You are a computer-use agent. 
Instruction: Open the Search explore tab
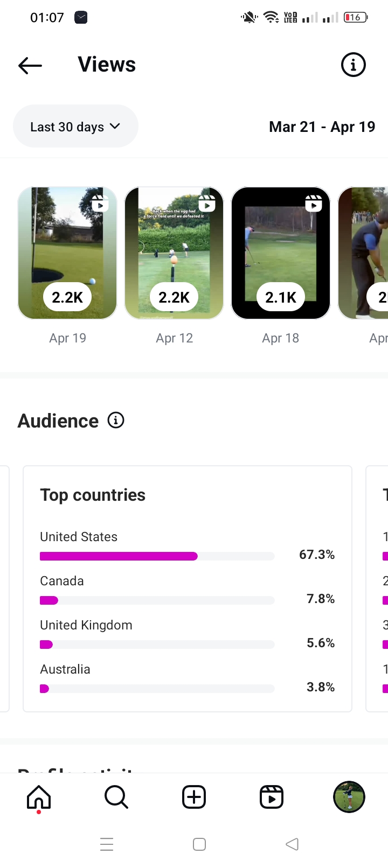(116, 797)
